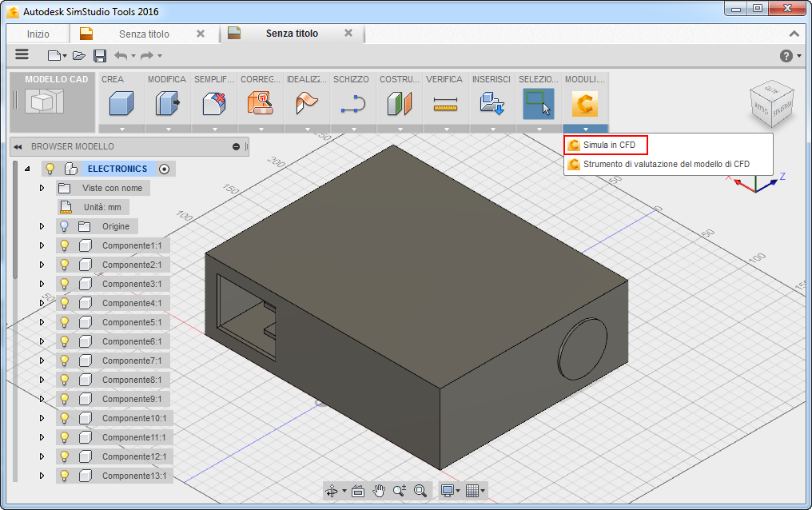Close the first Senza titolo tab
Image resolution: width=812 pixels, height=510 pixels.
click(x=201, y=34)
